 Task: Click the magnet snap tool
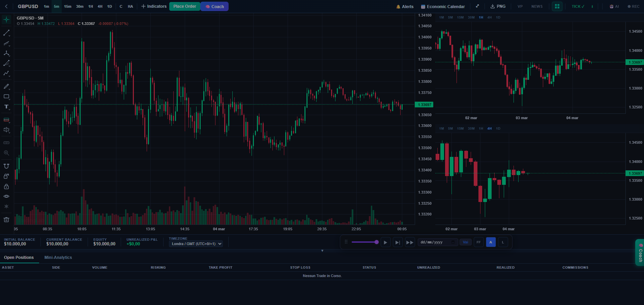coord(6,166)
